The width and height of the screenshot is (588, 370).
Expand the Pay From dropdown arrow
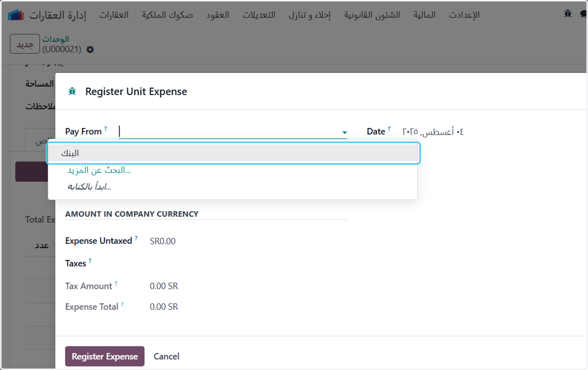(344, 132)
